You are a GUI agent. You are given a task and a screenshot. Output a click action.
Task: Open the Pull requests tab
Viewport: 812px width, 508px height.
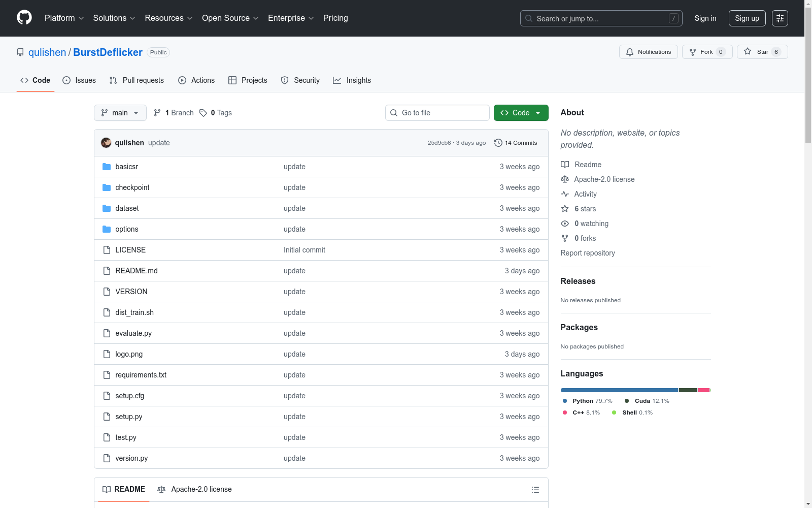coord(137,80)
